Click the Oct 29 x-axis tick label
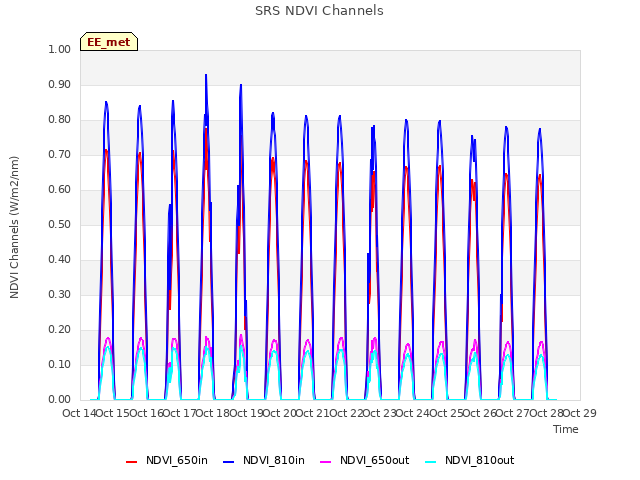Image resolution: width=640 pixels, height=480 pixels. (x=580, y=413)
